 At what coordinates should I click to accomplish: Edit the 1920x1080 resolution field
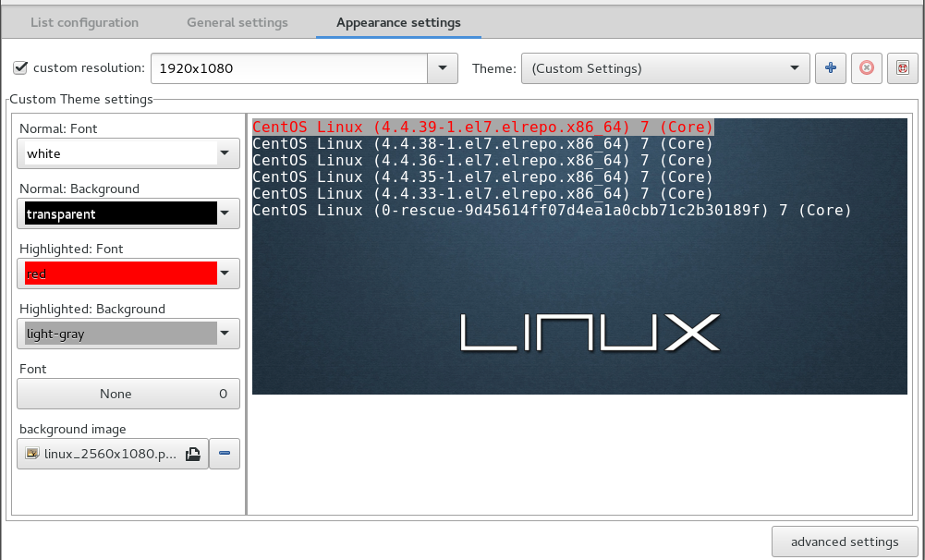point(289,68)
